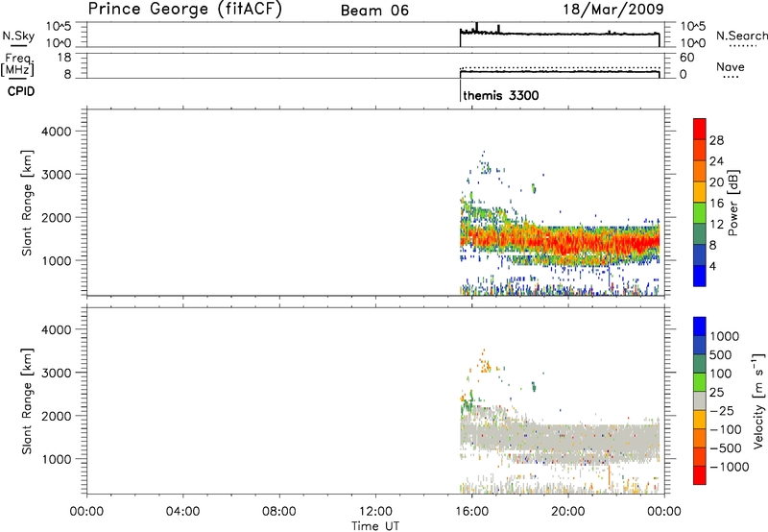The image size is (768, 532).
Task: Click the 'Nave' legend label
Action: (x=731, y=67)
